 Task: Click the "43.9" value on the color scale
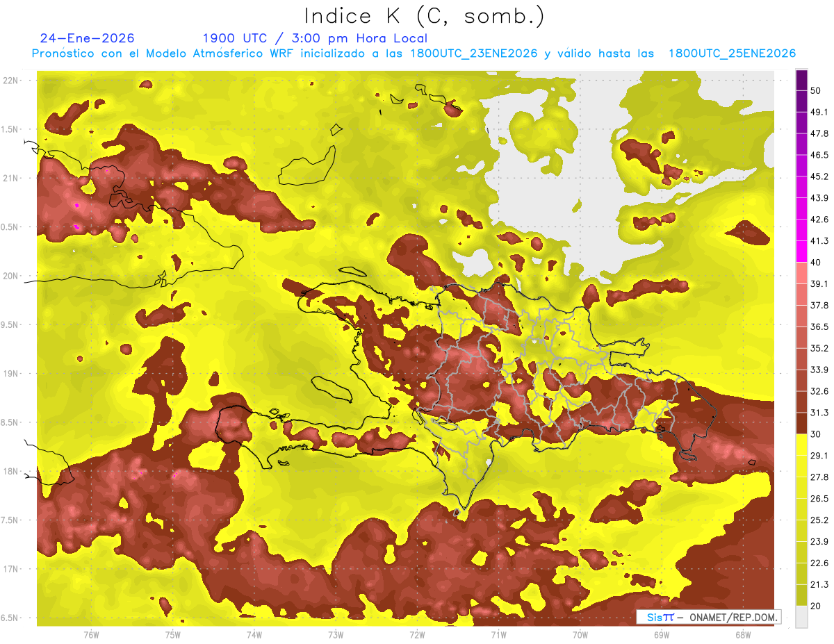(819, 198)
